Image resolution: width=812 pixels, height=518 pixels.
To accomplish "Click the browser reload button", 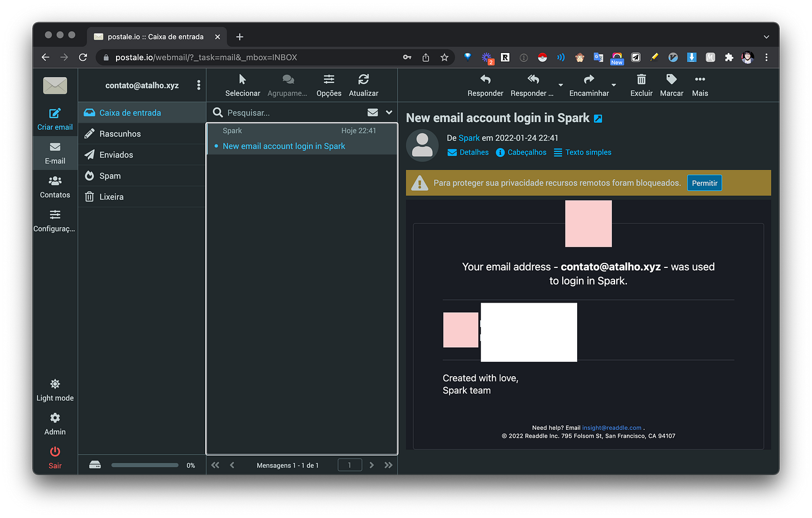I will [x=83, y=57].
